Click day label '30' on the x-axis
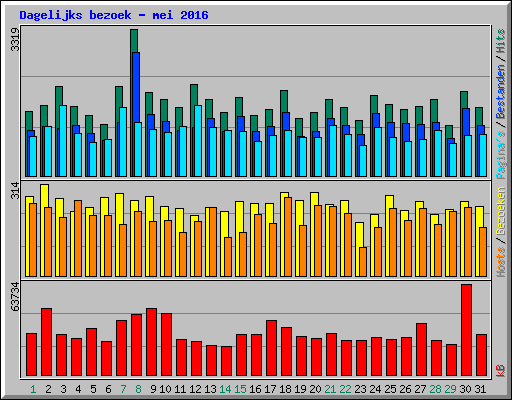Viewport: 512px width, 400px height. click(x=465, y=389)
